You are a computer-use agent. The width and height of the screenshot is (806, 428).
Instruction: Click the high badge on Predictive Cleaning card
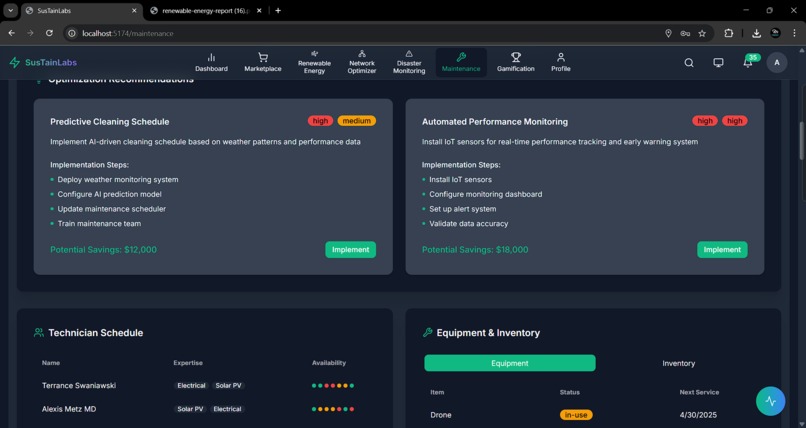click(320, 121)
